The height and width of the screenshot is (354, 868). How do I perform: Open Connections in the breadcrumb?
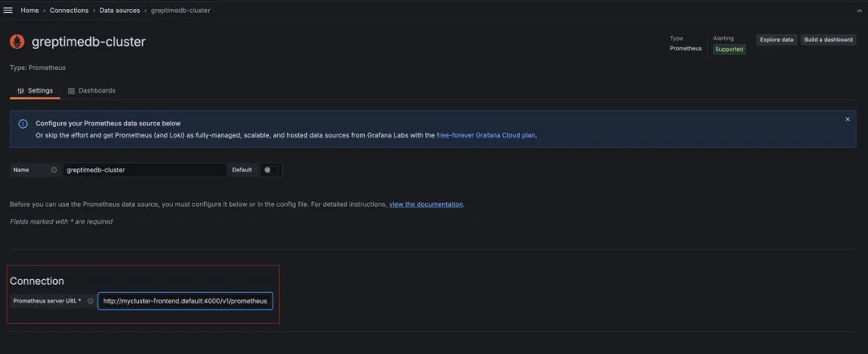[68, 10]
